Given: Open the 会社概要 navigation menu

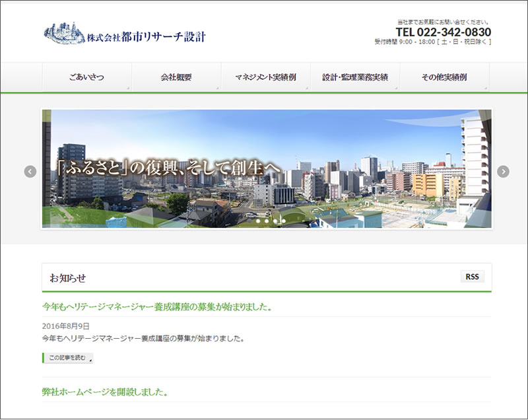Looking at the screenshot, I should point(177,77).
